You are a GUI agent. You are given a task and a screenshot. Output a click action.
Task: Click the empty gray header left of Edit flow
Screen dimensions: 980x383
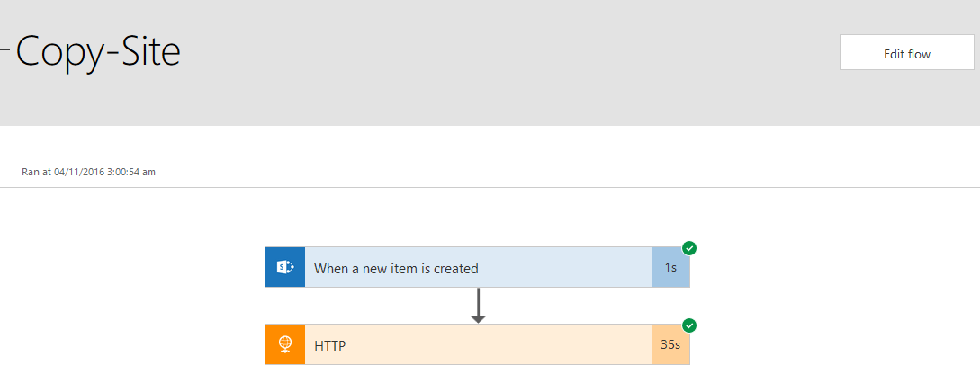[504, 63]
